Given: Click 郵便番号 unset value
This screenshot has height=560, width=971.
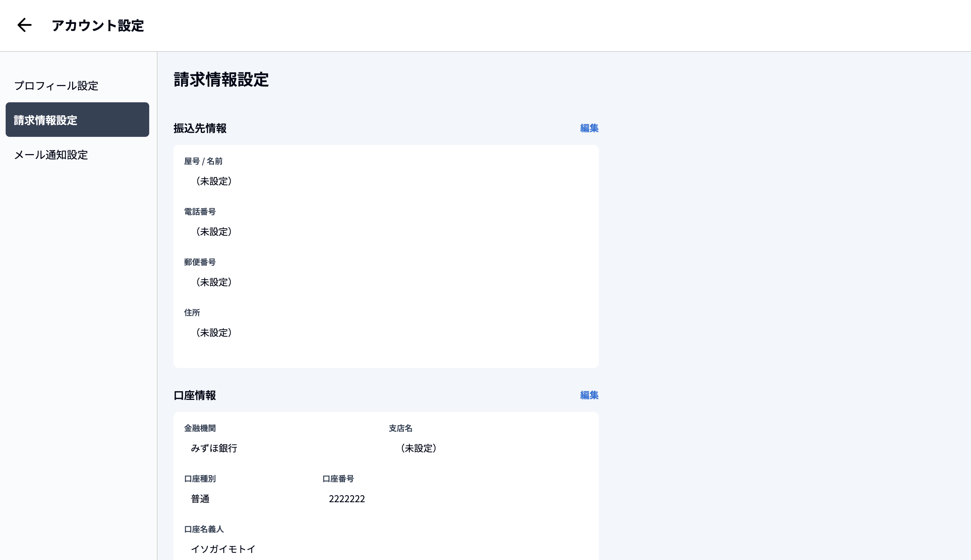Looking at the screenshot, I should click(x=214, y=282).
